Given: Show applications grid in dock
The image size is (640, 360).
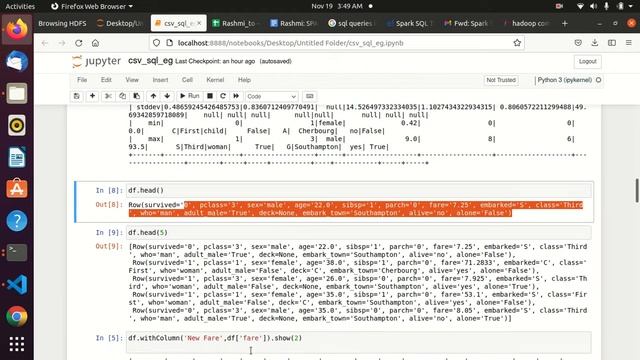Looking at the screenshot, I should tap(17, 344).
